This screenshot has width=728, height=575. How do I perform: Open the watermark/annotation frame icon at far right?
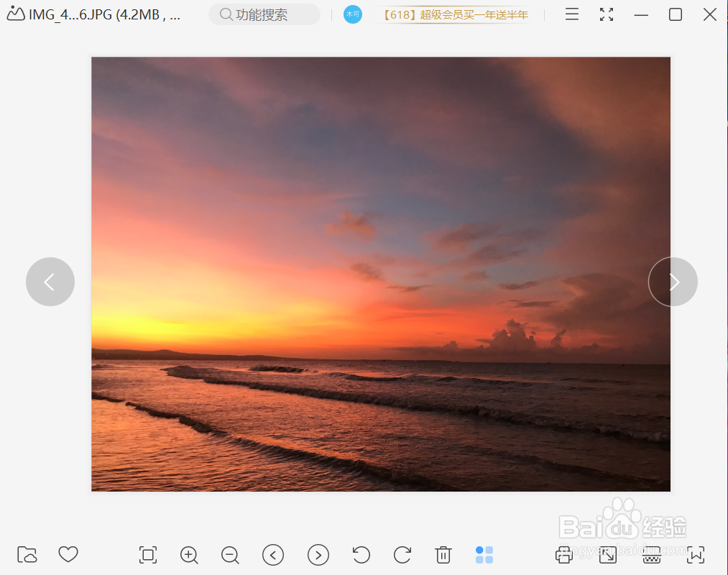696,555
